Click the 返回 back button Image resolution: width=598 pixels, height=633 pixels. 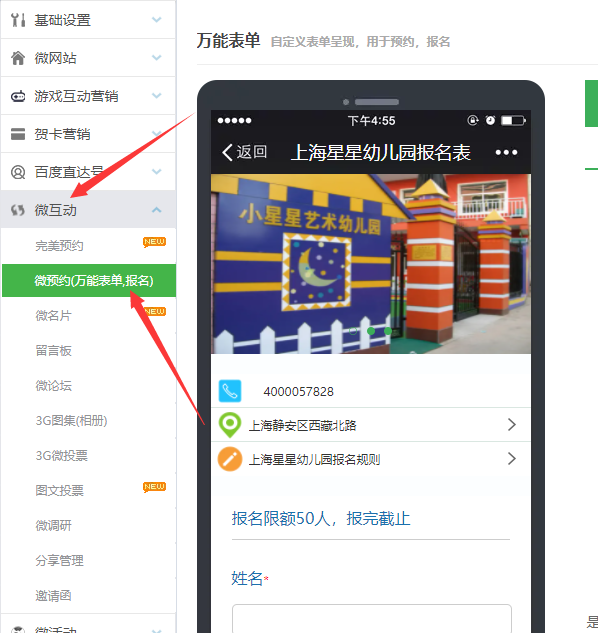click(x=244, y=152)
